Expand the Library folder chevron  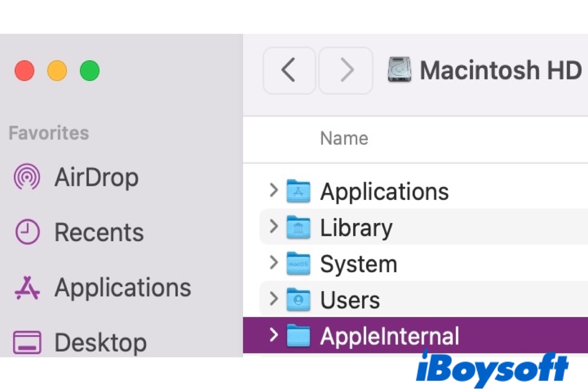274,227
